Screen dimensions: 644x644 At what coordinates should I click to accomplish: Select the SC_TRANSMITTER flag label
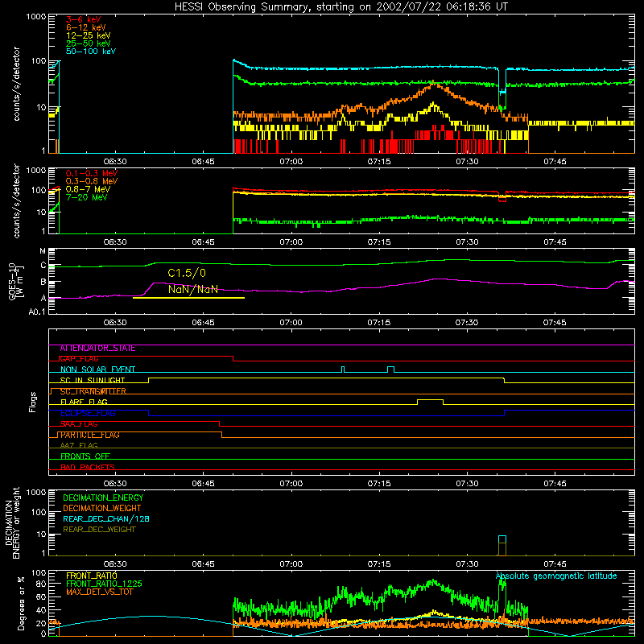point(93,391)
